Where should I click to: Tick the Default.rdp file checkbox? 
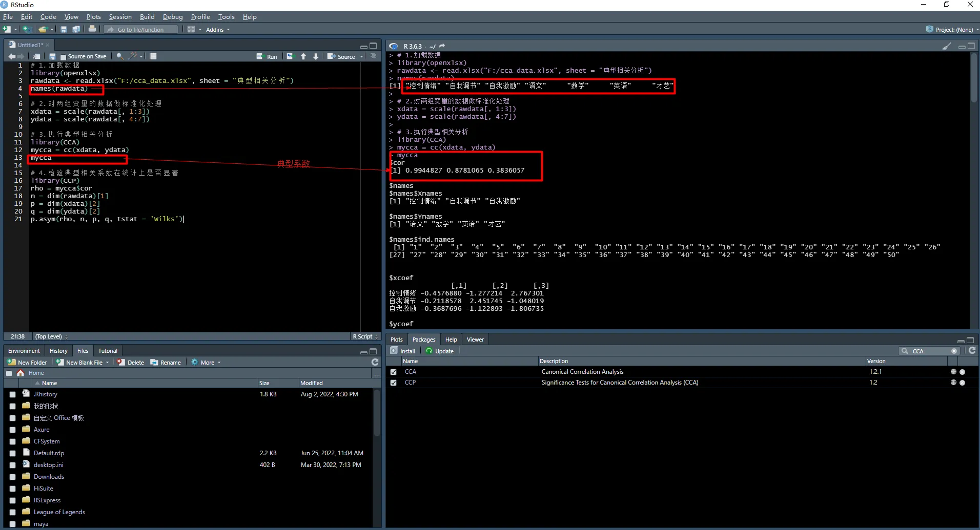[12, 454]
